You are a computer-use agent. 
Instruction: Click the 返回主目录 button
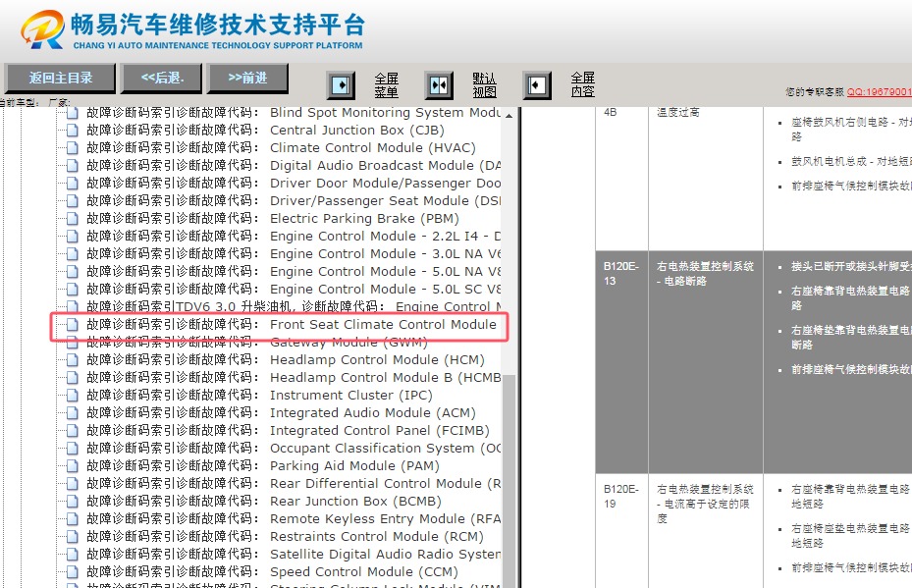pyautogui.click(x=61, y=78)
